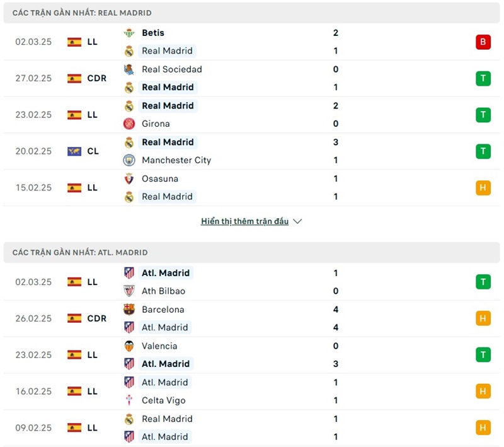504x447 pixels.
Task: Open the Celta Vigo team name link
Action: pyautogui.click(x=164, y=400)
